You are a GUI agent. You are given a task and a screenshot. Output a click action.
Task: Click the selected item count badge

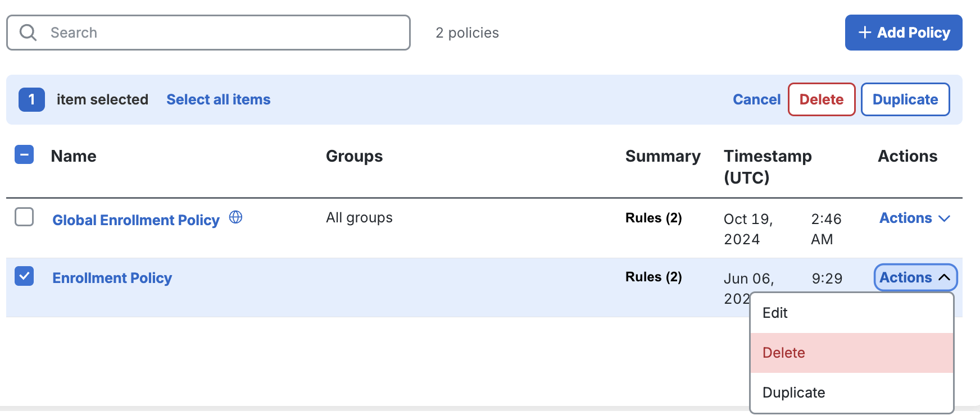[31, 99]
